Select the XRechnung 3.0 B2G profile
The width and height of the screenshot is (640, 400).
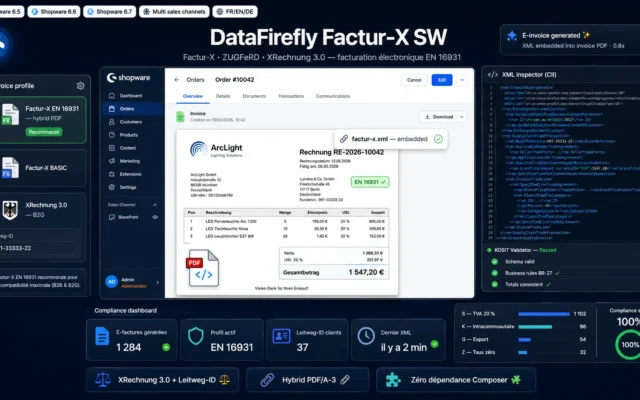point(42,209)
